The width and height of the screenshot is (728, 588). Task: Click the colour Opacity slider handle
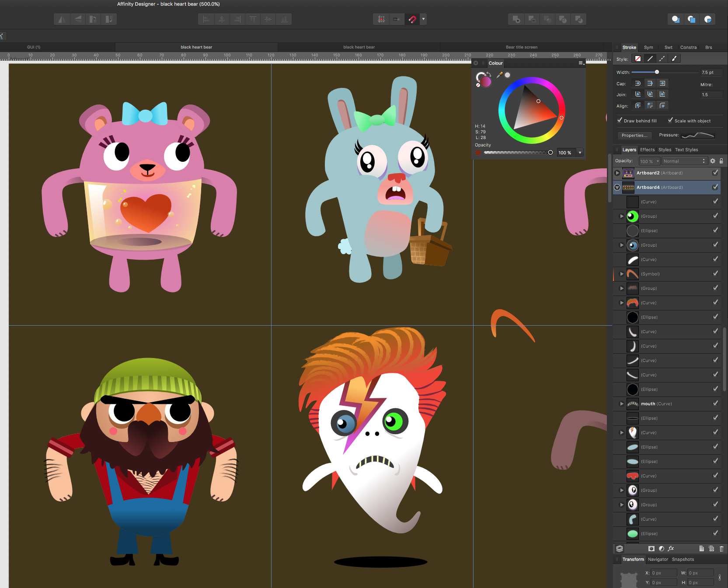550,153
